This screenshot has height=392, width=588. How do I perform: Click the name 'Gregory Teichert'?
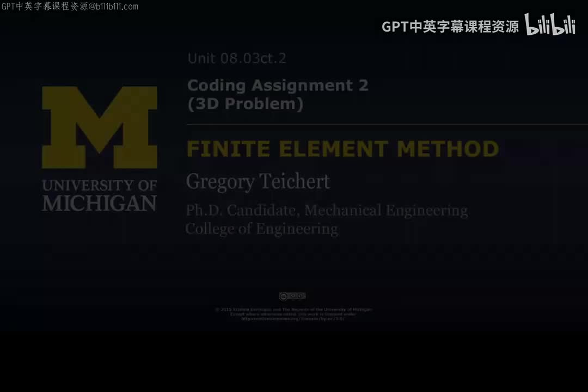coord(258,182)
